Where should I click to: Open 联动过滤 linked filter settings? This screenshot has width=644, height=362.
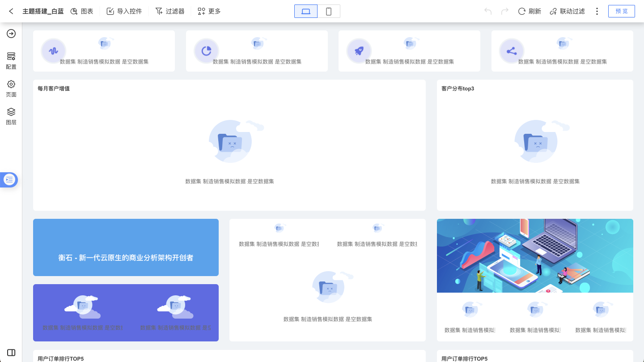pyautogui.click(x=567, y=11)
